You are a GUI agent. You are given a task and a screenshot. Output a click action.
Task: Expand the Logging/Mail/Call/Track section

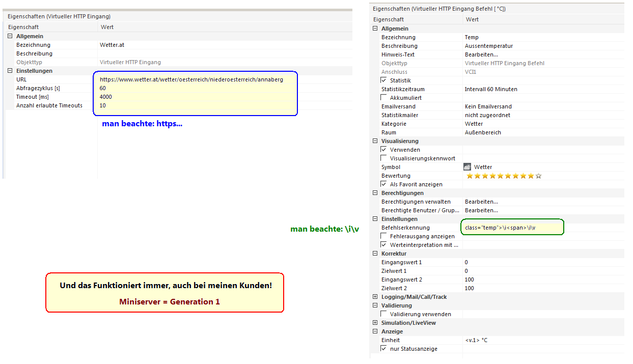pos(375,297)
